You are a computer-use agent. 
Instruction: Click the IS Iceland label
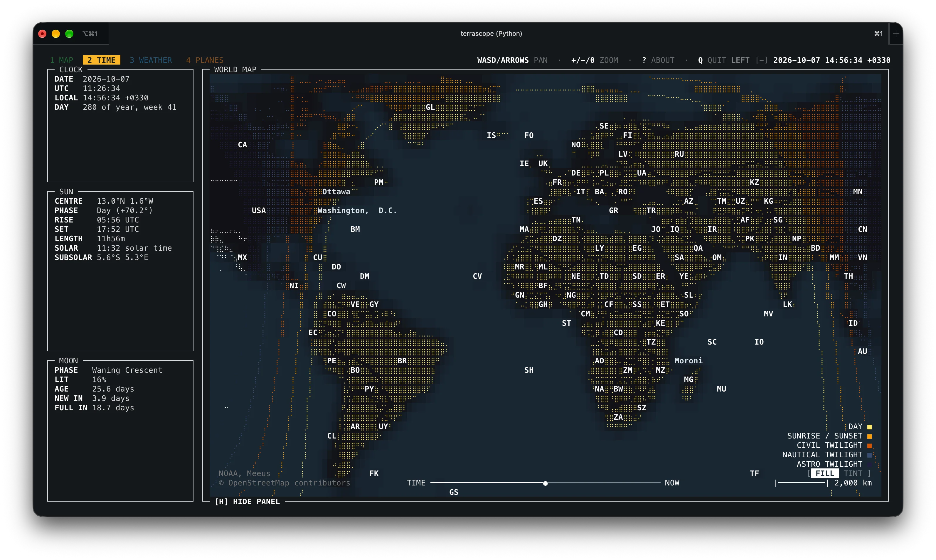(x=491, y=135)
